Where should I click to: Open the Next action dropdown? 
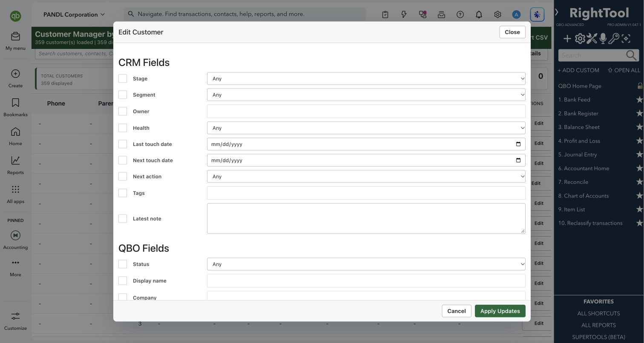click(x=366, y=177)
